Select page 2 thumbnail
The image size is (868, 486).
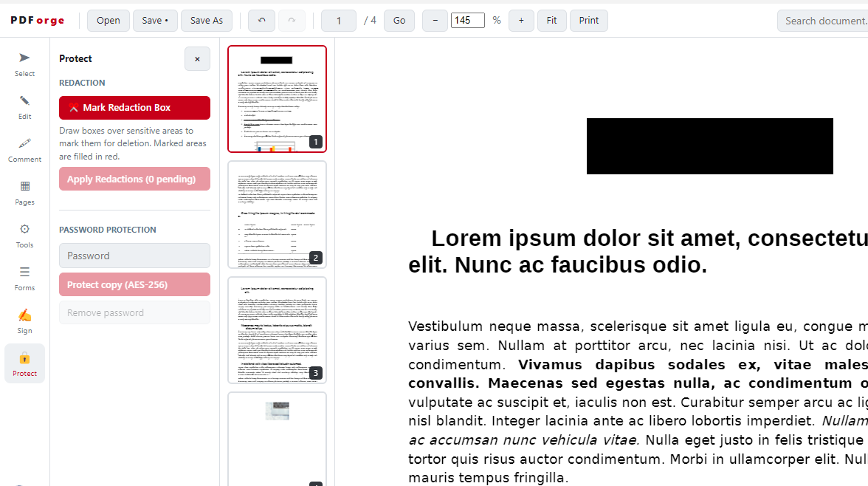(277, 214)
